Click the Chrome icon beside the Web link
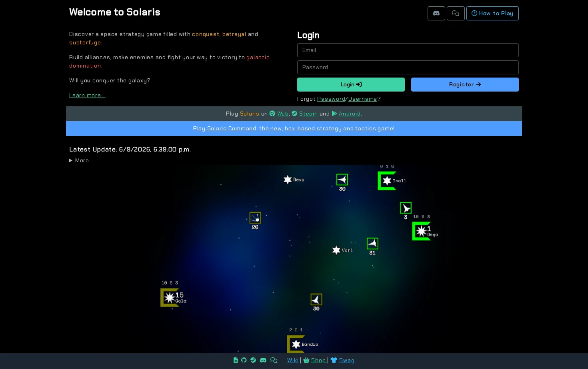The height and width of the screenshot is (369, 588). click(272, 114)
